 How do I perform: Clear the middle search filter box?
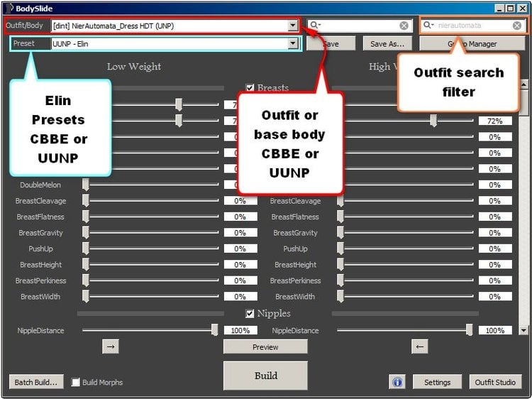(x=404, y=26)
